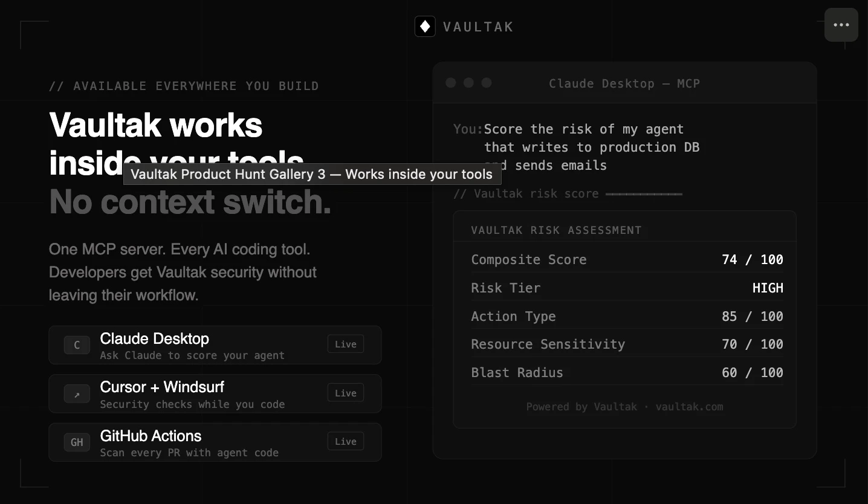Click the Vaultak diamond logo icon

(425, 27)
